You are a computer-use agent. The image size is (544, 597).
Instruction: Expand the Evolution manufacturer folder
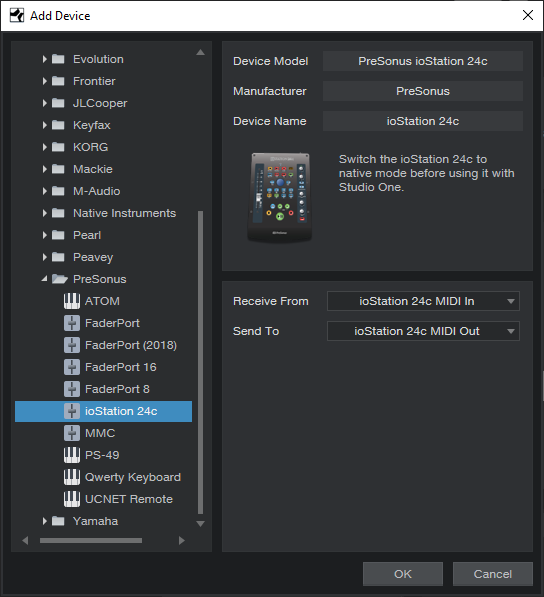[x=45, y=59]
